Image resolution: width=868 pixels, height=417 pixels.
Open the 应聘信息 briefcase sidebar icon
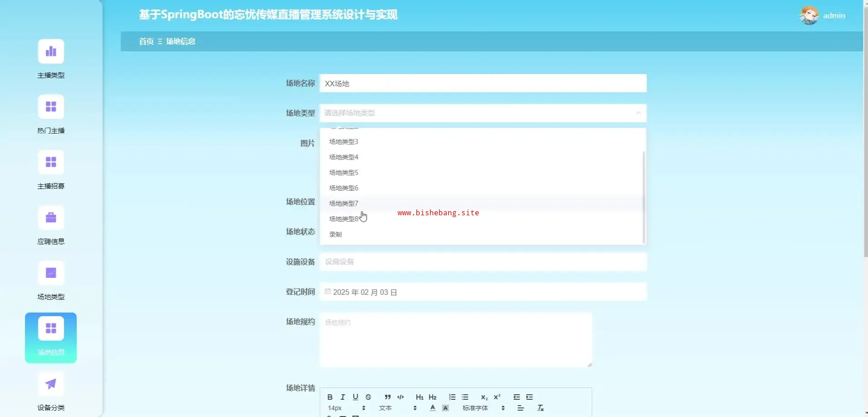51,218
